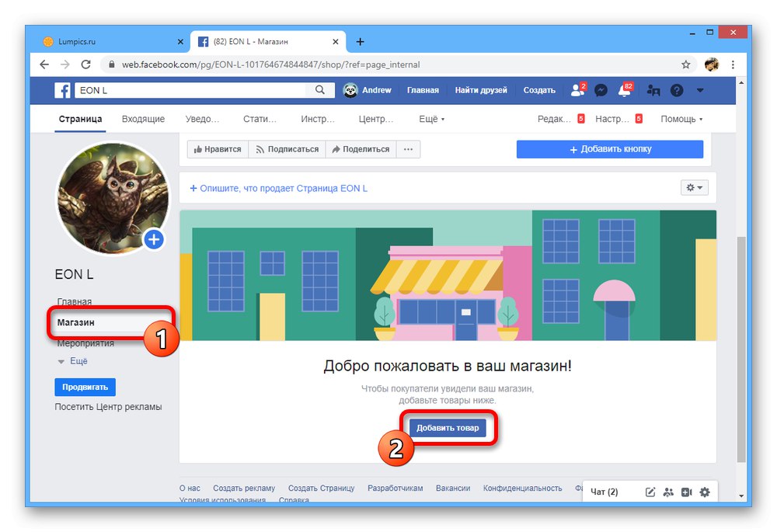This screenshot has width=777, height=532.
Task: Open friend requests icon with badge 2
Action: pos(578,90)
